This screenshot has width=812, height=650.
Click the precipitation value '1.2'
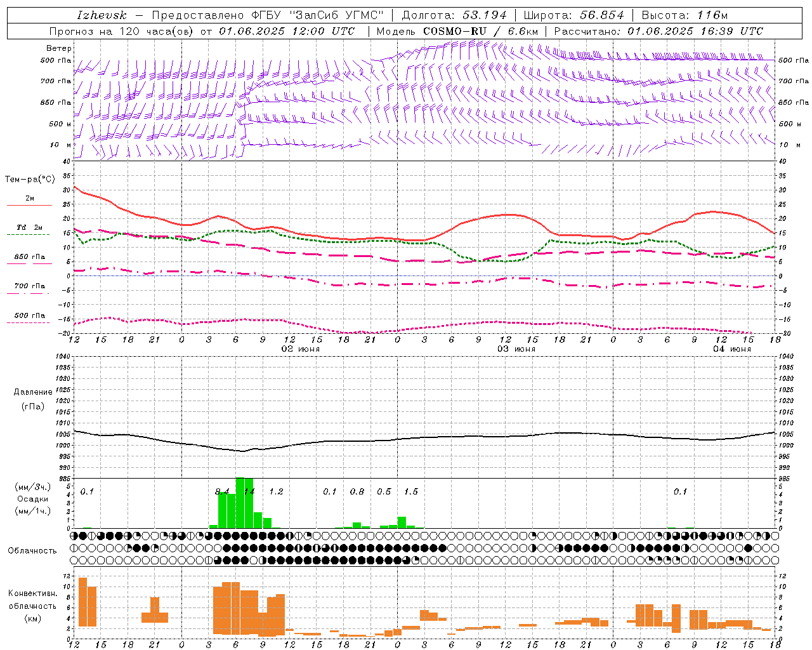(276, 491)
